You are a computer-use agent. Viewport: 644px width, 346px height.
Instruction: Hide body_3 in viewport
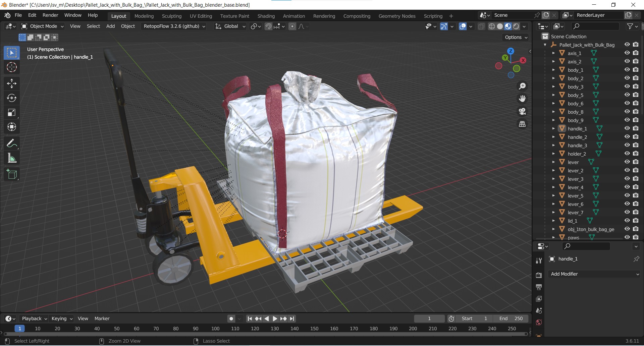point(627,86)
